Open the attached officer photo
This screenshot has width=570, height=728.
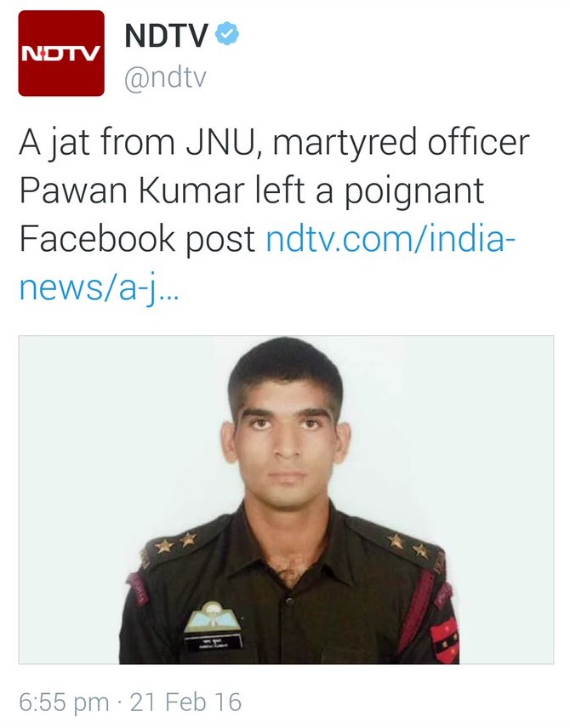click(x=286, y=499)
